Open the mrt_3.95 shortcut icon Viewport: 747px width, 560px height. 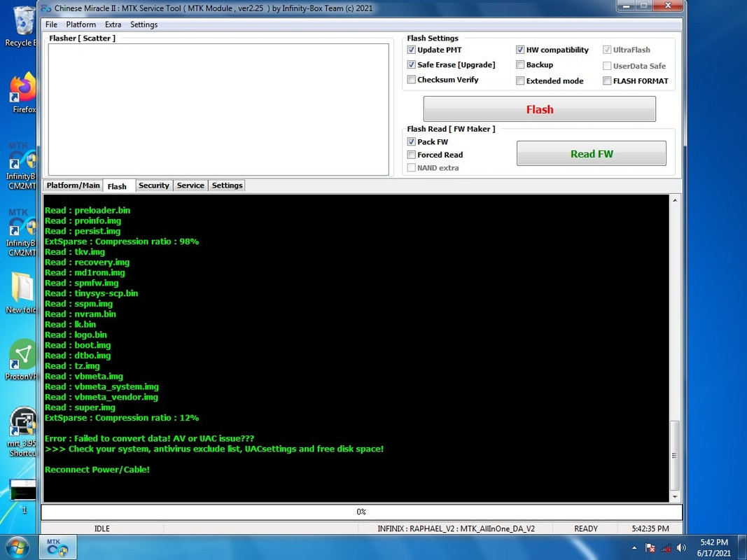pyautogui.click(x=22, y=431)
